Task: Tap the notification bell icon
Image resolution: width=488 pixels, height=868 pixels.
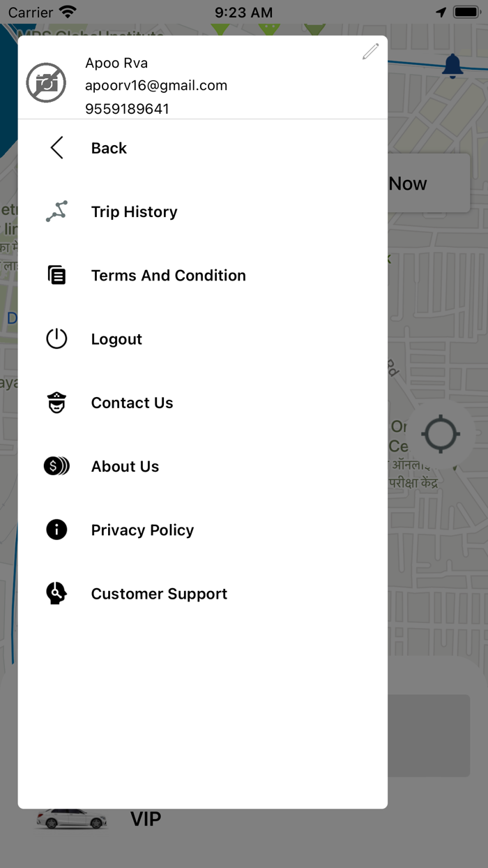Action: 452,66
